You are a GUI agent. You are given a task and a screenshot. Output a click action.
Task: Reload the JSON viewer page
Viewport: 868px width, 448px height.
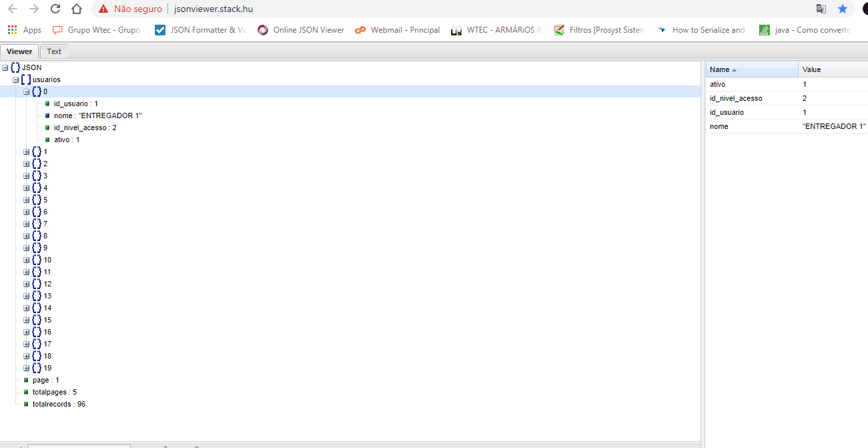[55, 9]
